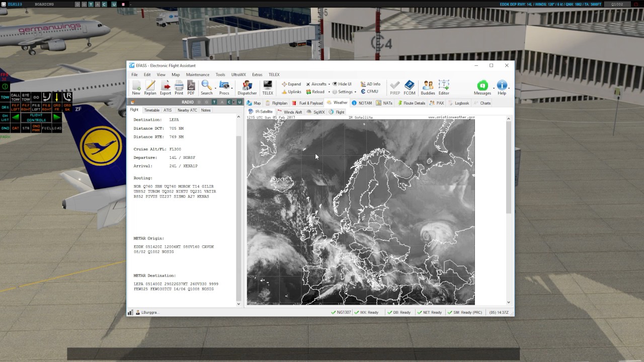This screenshot has height=362, width=644.
Task: Click the Help info icon
Action: [x=502, y=85]
